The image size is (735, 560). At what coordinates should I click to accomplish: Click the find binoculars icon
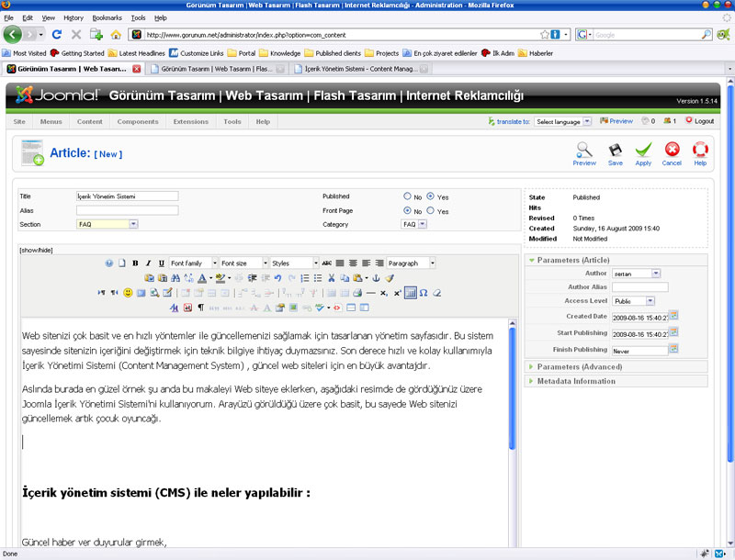[175, 278]
